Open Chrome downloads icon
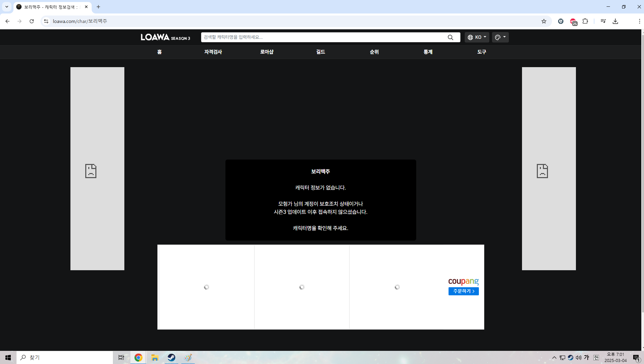This screenshot has width=644, height=364. click(615, 21)
